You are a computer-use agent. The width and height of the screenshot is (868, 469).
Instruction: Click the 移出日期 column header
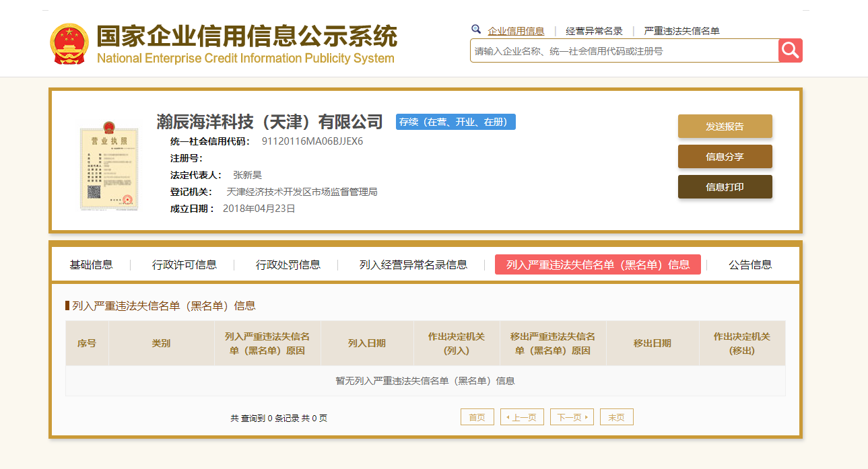[653, 343]
